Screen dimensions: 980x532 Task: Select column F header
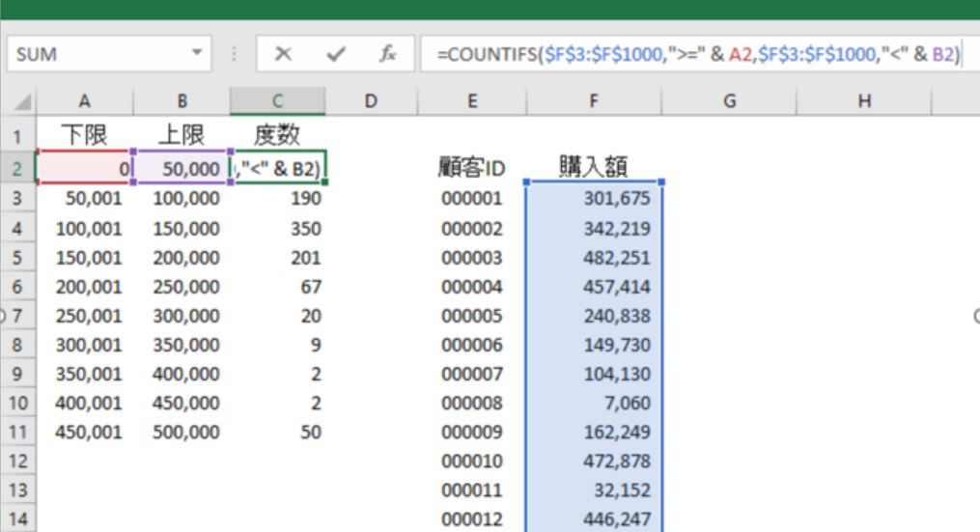pyautogui.click(x=594, y=100)
